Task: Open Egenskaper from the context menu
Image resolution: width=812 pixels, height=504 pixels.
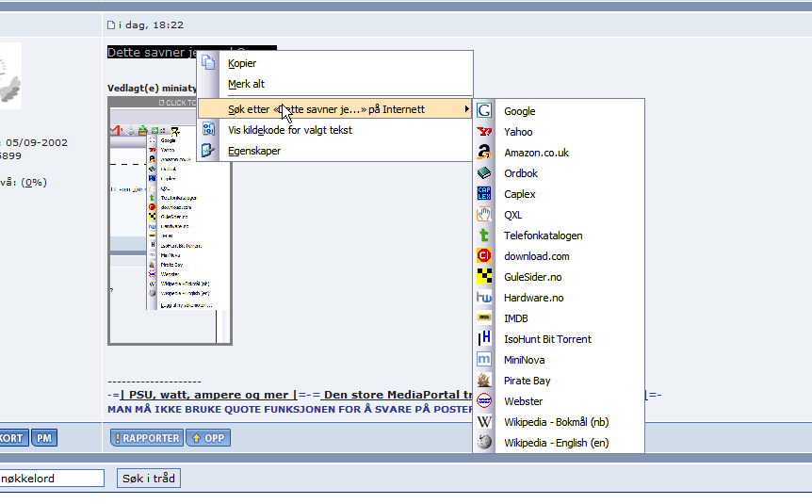Action: 334,151
